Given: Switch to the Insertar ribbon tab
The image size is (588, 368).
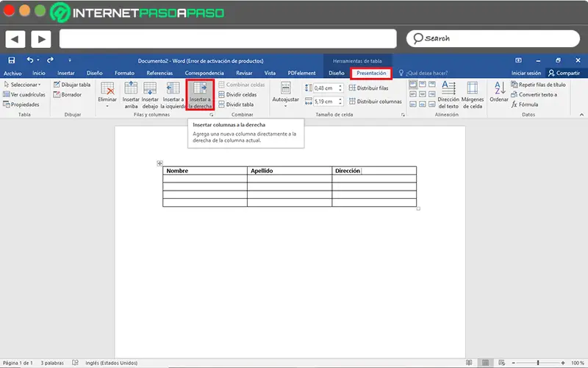Looking at the screenshot, I should coord(66,73).
